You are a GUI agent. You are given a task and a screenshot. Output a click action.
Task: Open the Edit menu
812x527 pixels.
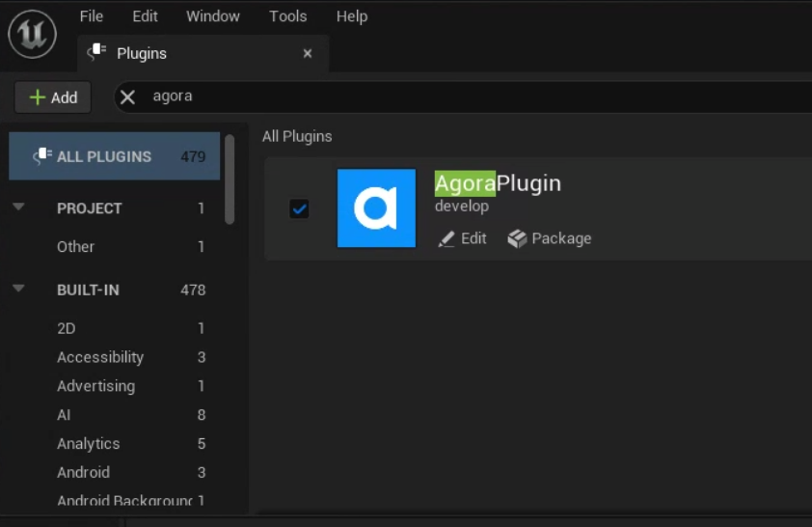coord(145,16)
